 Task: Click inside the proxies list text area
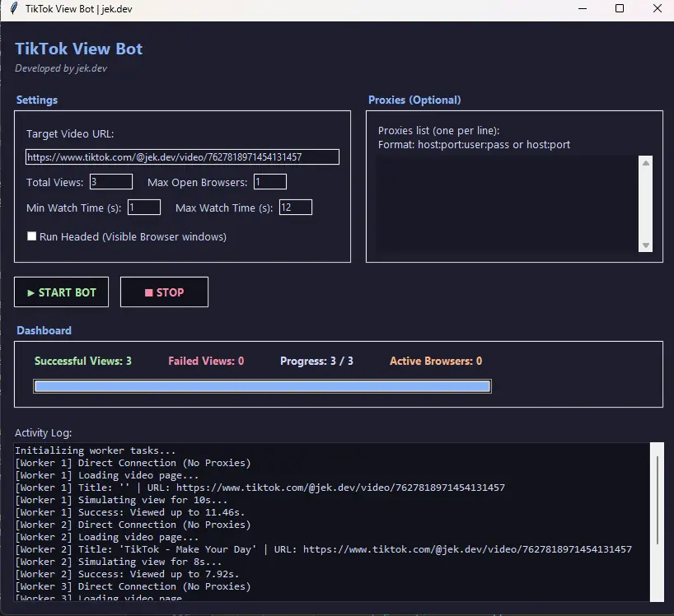[507, 203]
